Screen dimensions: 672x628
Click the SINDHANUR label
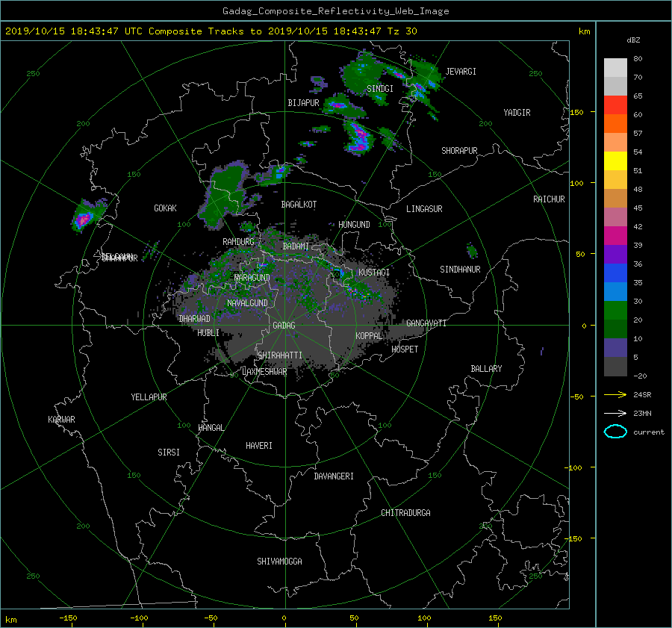[460, 270]
